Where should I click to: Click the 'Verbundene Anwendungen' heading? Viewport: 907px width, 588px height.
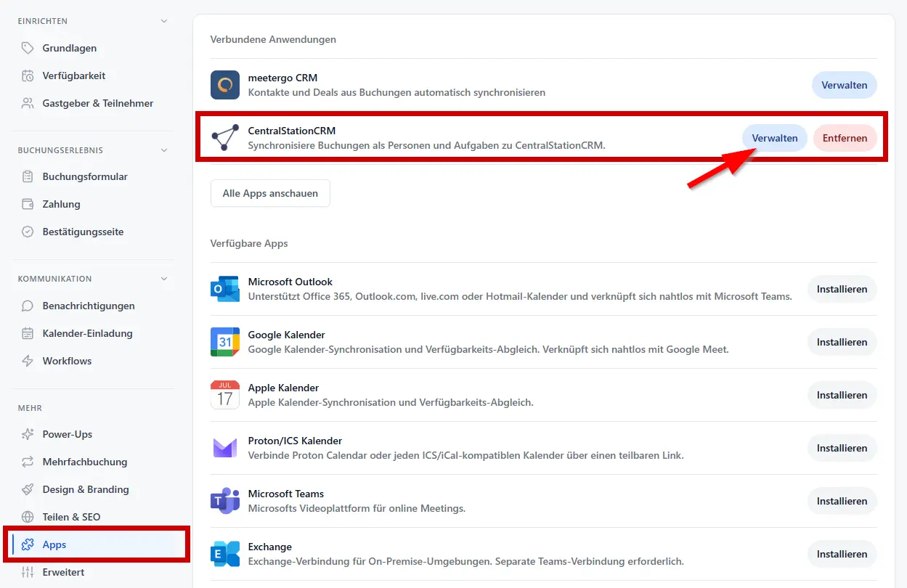[273, 39]
